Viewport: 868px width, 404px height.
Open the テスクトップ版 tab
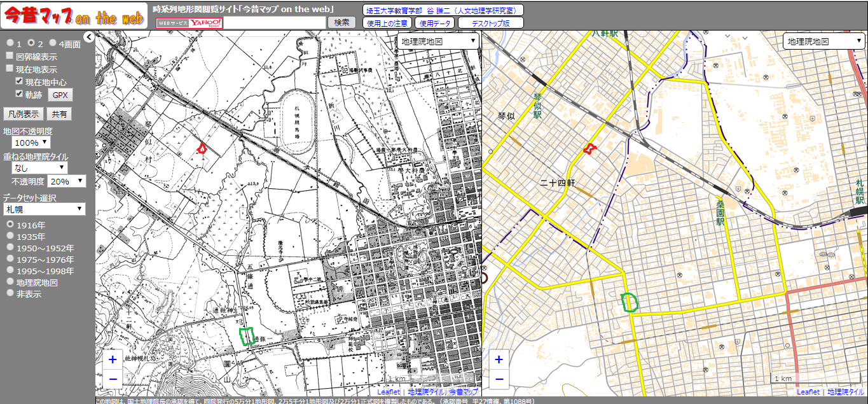tap(490, 23)
